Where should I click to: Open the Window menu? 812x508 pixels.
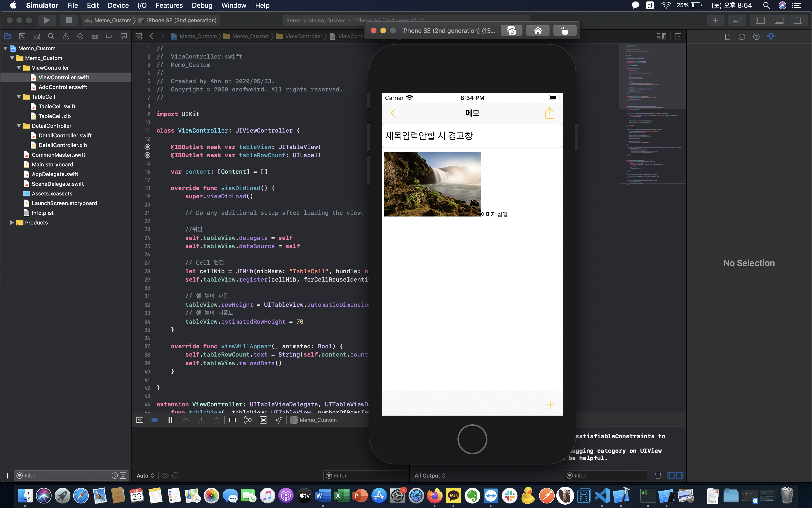pos(233,5)
